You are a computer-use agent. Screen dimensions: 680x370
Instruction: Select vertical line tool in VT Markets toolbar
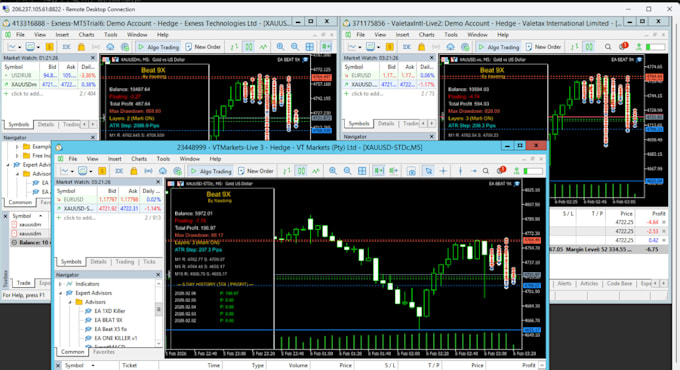tap(461, 171)
